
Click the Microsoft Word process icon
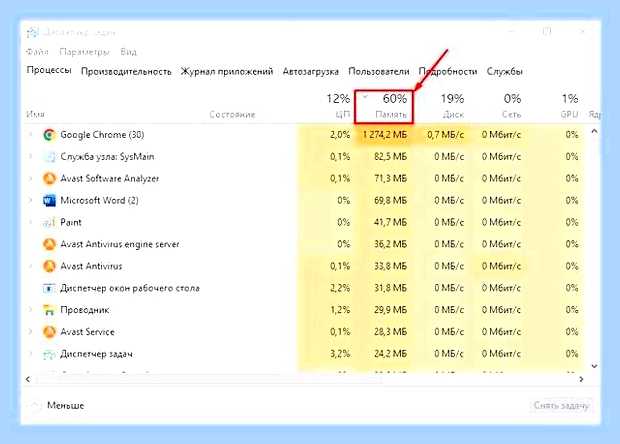click(49, 200)
